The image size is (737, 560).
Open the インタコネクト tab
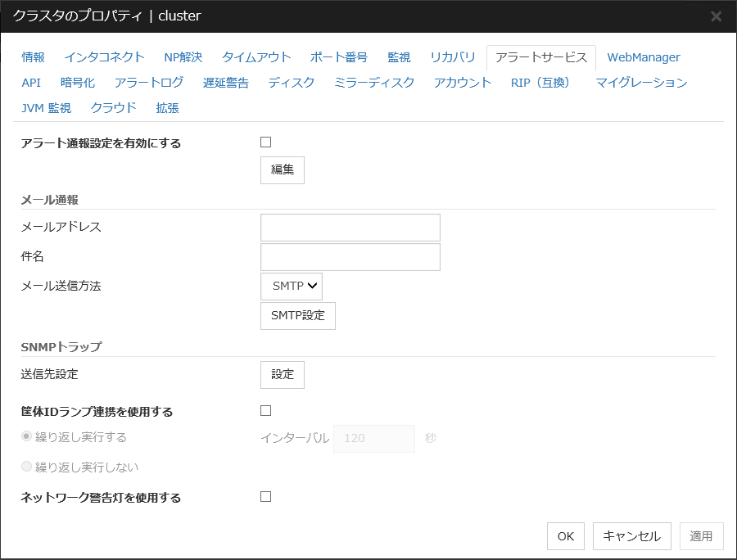(x=104, y=57)
